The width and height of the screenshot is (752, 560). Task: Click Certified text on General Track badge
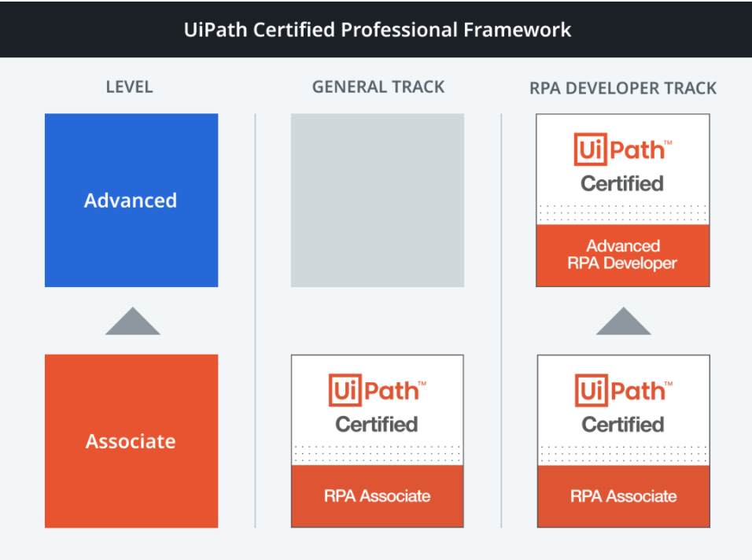(x=377, y=424)
